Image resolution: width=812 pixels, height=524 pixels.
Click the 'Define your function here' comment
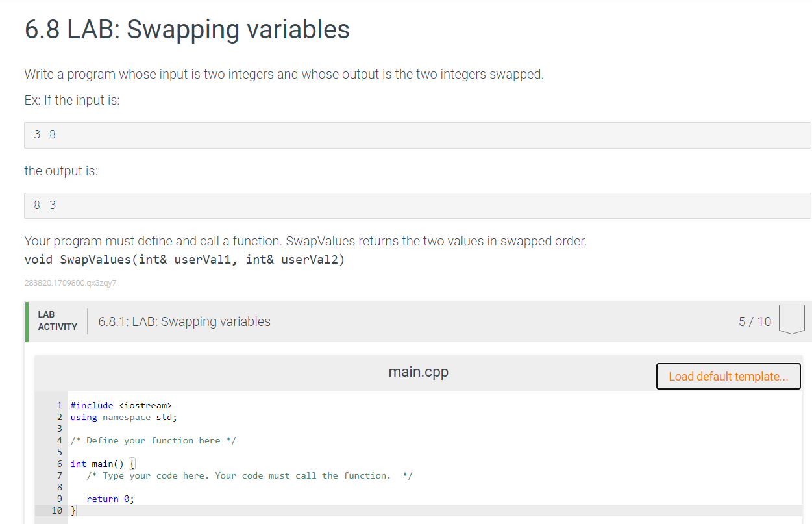153,440
